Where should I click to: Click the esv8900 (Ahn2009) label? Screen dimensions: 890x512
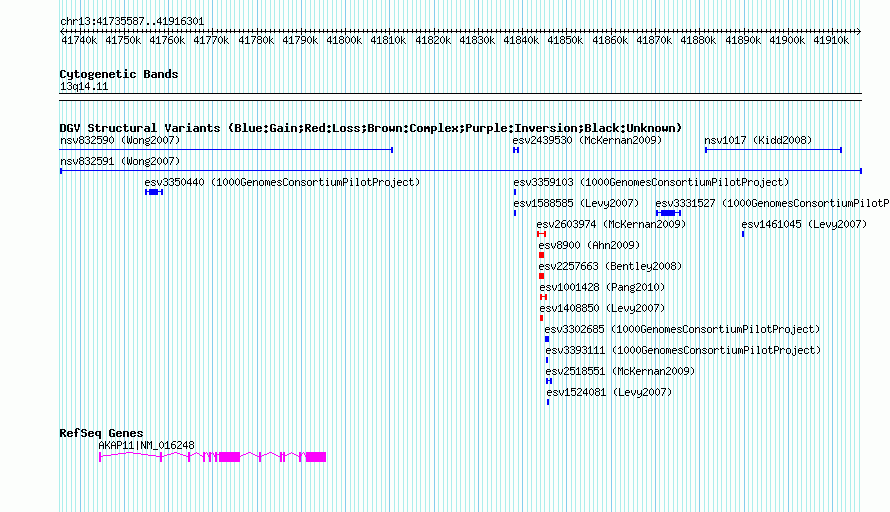[589, 245]
